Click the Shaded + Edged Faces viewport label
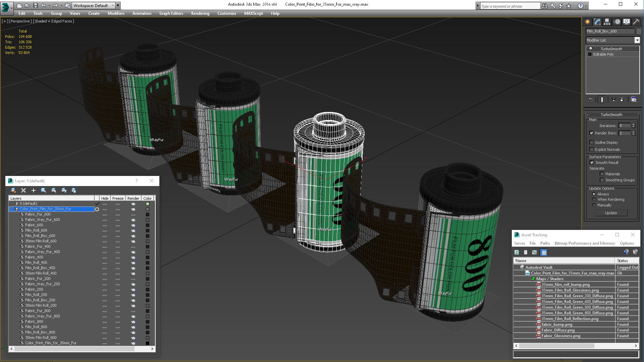This screenshot has height=362, width=644. (54, 21)
